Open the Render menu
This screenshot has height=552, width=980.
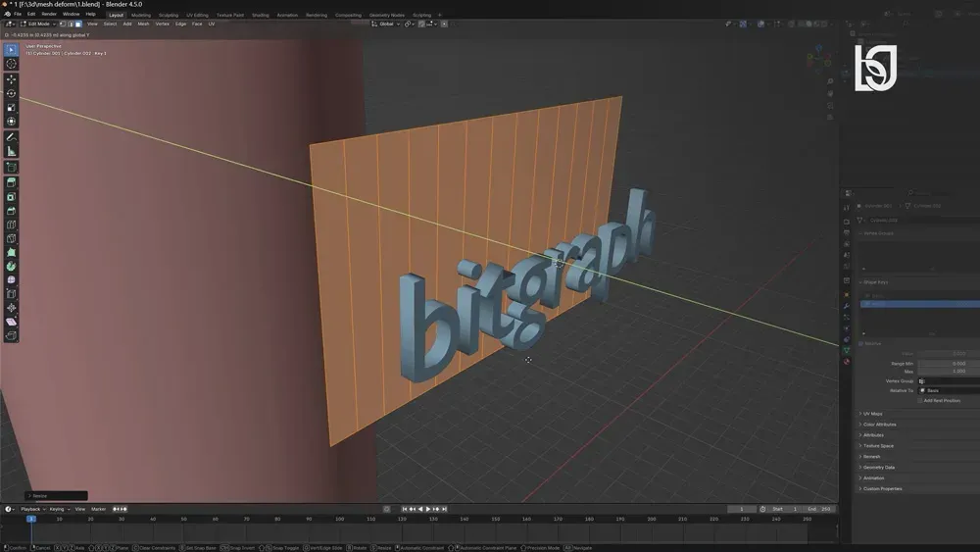pyautogui.click(x=49, y=14)
